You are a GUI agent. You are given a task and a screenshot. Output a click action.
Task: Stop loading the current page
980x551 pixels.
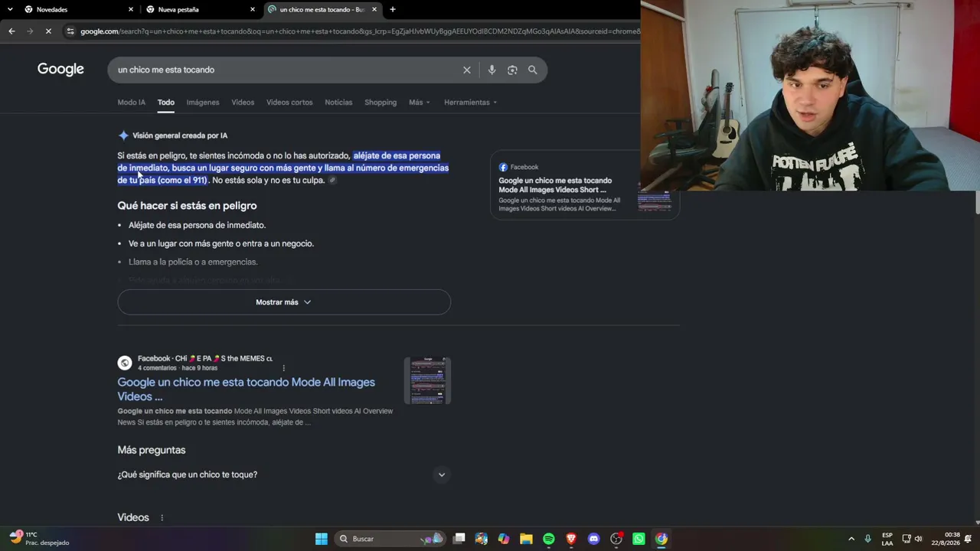click(47, 31)
